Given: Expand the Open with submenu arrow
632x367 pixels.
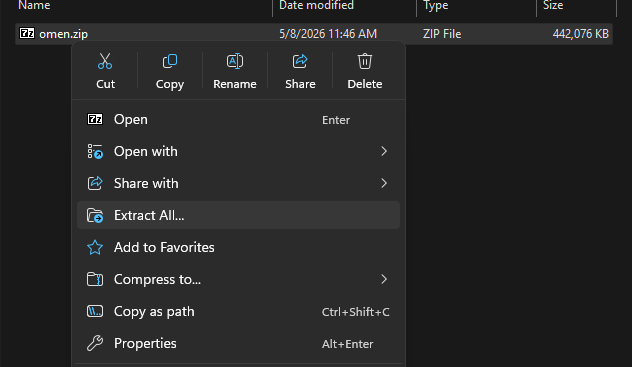Looking at the screenshot, I should [x=384, y=151].
